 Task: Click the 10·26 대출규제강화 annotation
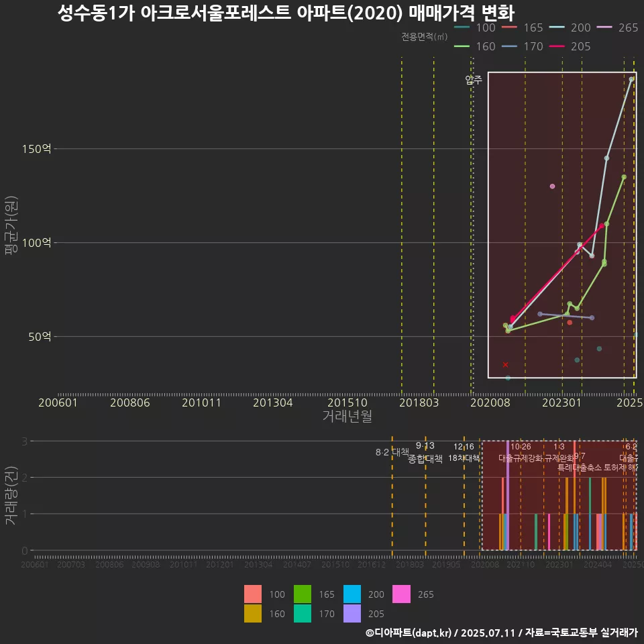pyautogui.click(x=521, y=452)
